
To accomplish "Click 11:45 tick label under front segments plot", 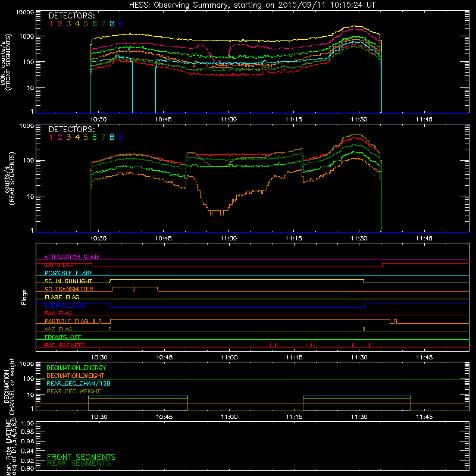I will (x=424, y=120).
